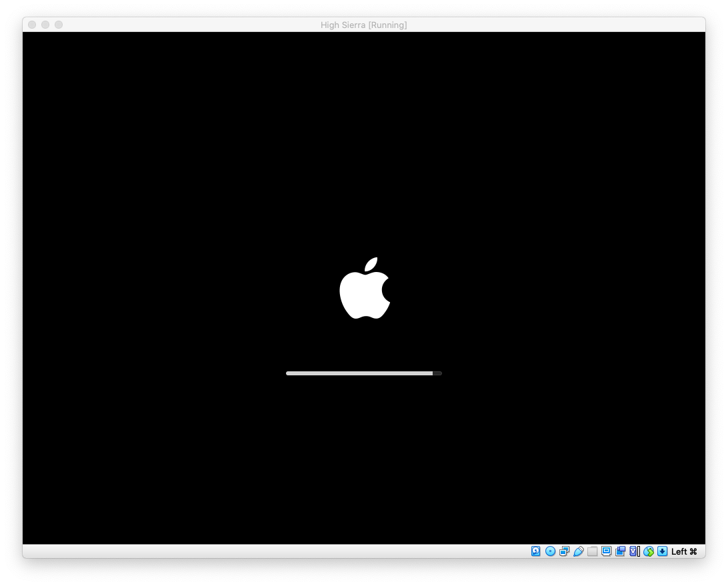
Task: Zoom the High Sierra VM window
Action: (59, 25)
